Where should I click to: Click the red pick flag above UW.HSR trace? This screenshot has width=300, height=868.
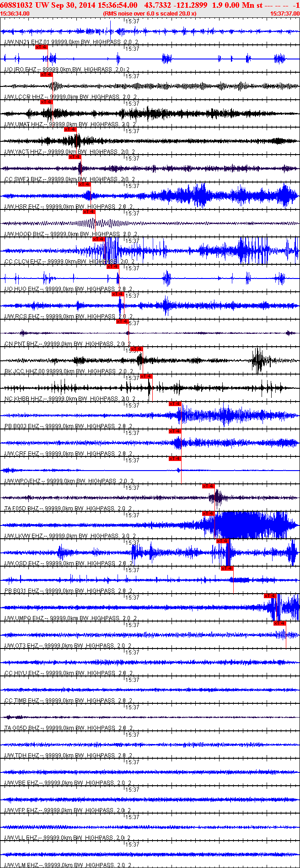pyautogui.click(x=84, y=184)
